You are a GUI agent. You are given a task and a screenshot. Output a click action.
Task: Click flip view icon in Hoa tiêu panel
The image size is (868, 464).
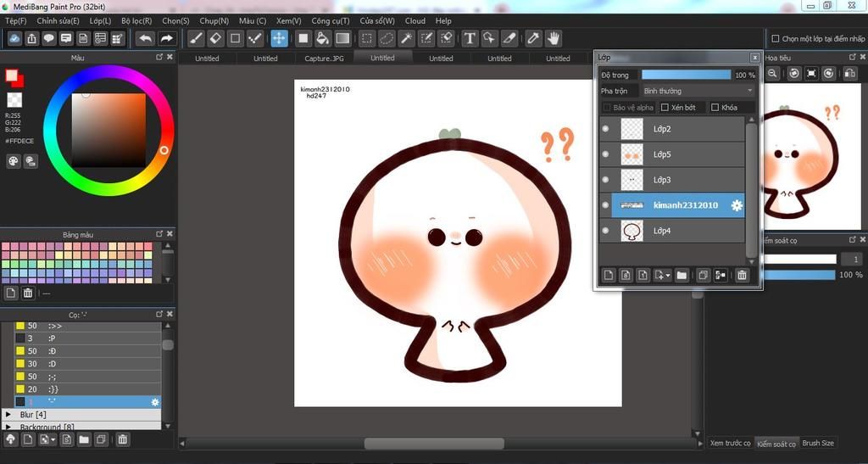point(849,73)
